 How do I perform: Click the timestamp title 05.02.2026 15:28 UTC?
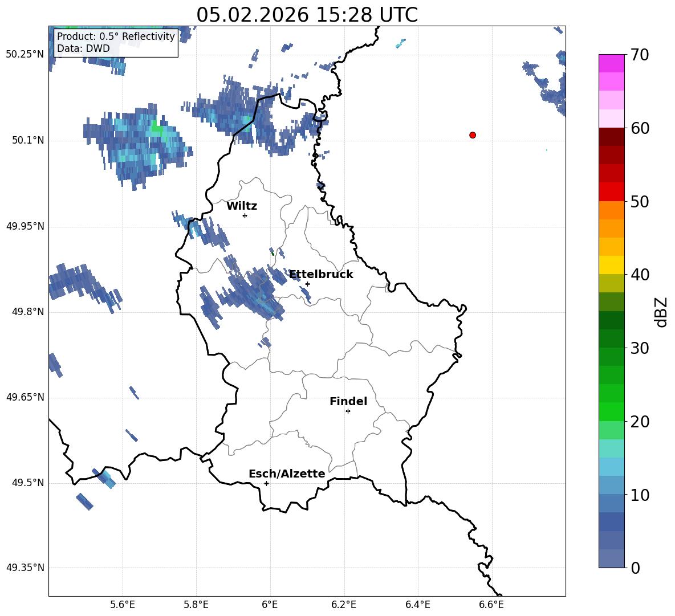[307, 15]
